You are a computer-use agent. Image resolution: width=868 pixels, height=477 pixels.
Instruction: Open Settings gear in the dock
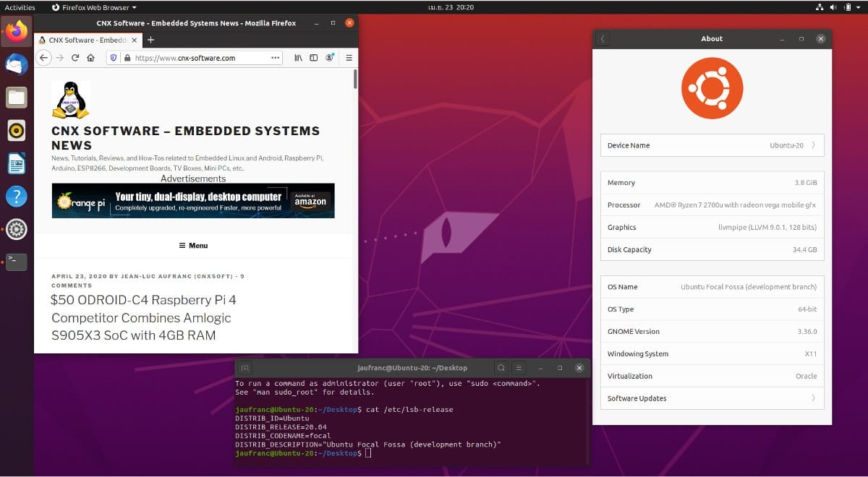[x=17, y=229]
